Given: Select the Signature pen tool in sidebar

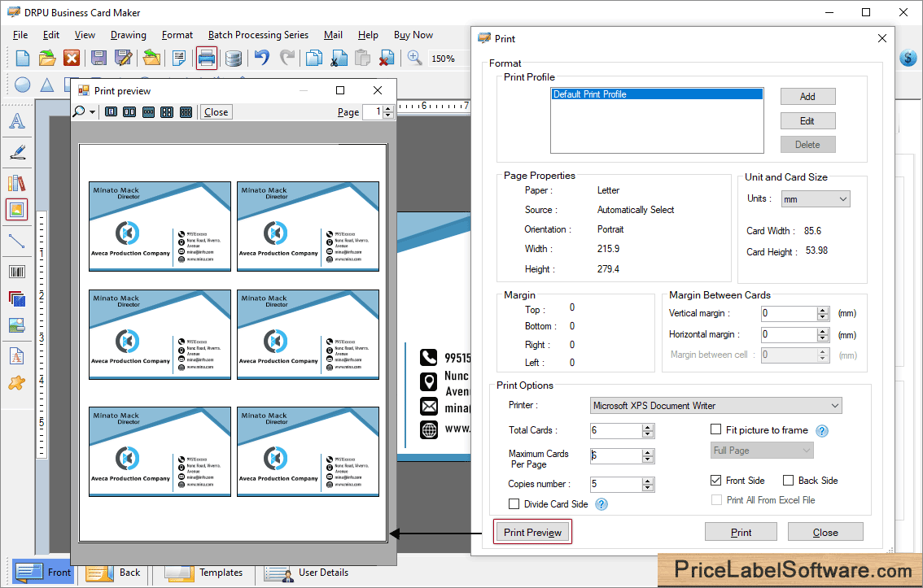Looking at the screenshot, I should (x=17, y=152).
